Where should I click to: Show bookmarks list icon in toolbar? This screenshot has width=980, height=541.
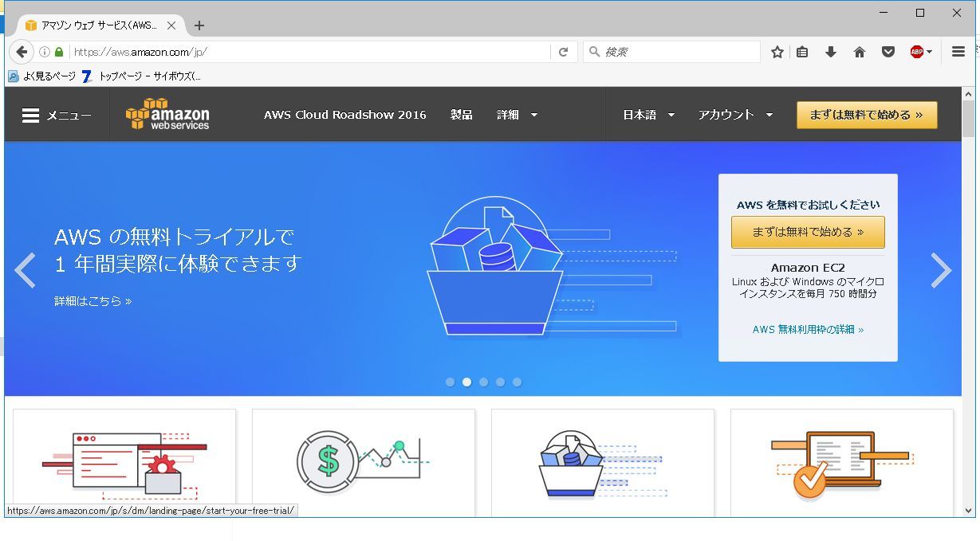[802, 52]
